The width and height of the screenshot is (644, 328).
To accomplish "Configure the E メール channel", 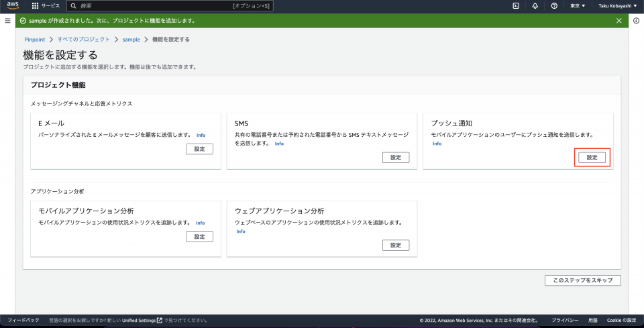I will (200, 149).
